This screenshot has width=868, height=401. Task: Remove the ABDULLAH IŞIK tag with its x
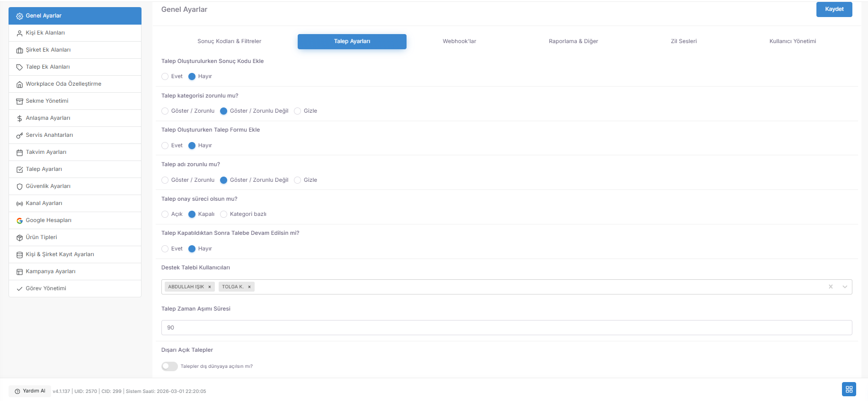point(210,287)
